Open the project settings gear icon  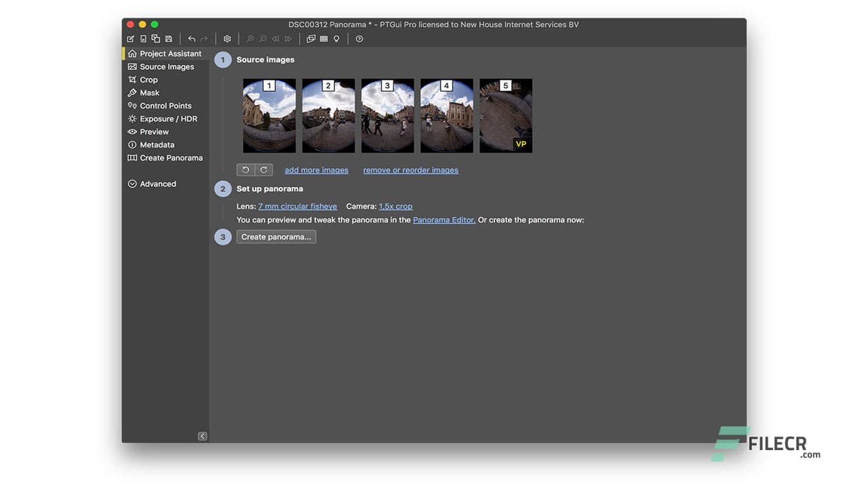pyautogui.click(x=227, y=39)
